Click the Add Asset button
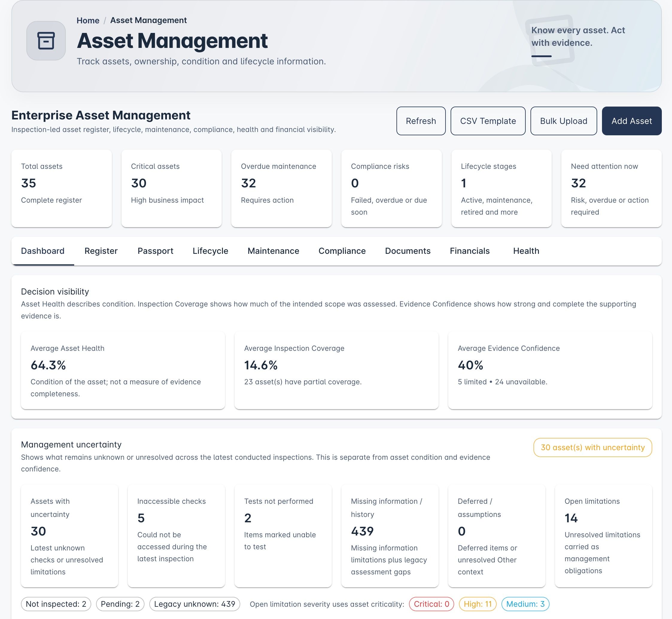672x619 pixels. click(x=632, y=121)
